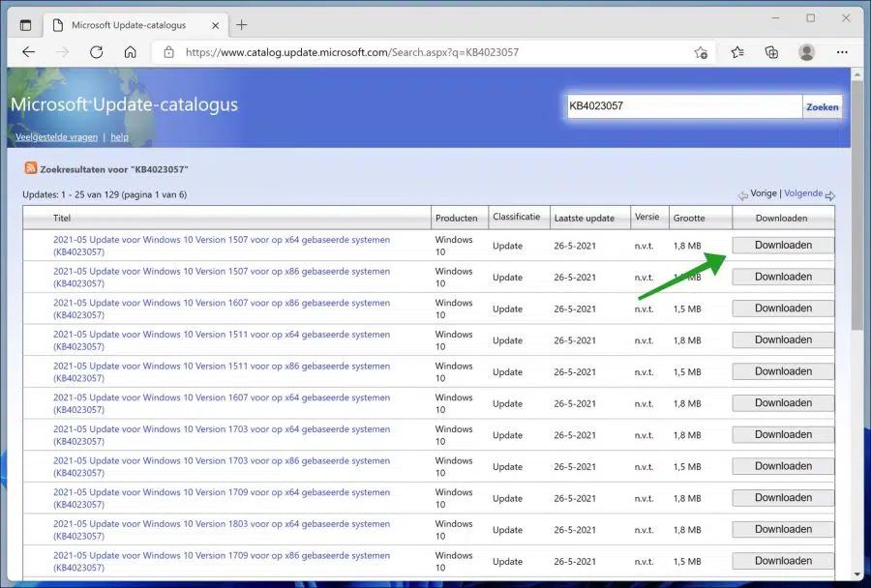Add page to favorites star icon
This screenshot has height=588, width=871.
(x=701, y=52)
